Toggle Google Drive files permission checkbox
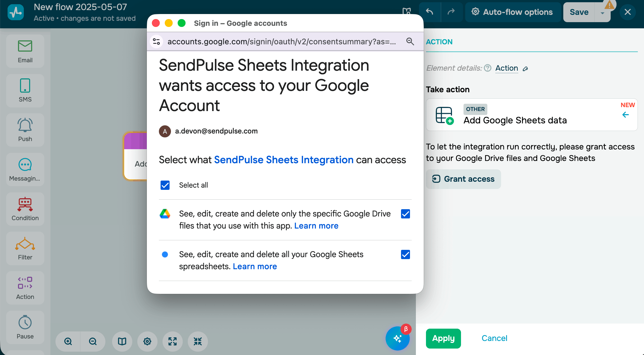Image resolution: width=644 pixels, height=355 pixels. click(x=405, y=214)
